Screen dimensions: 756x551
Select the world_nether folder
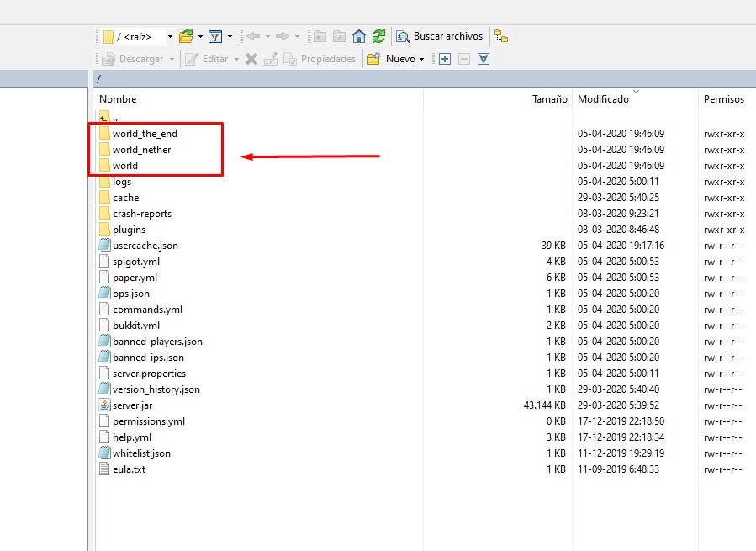135,150
